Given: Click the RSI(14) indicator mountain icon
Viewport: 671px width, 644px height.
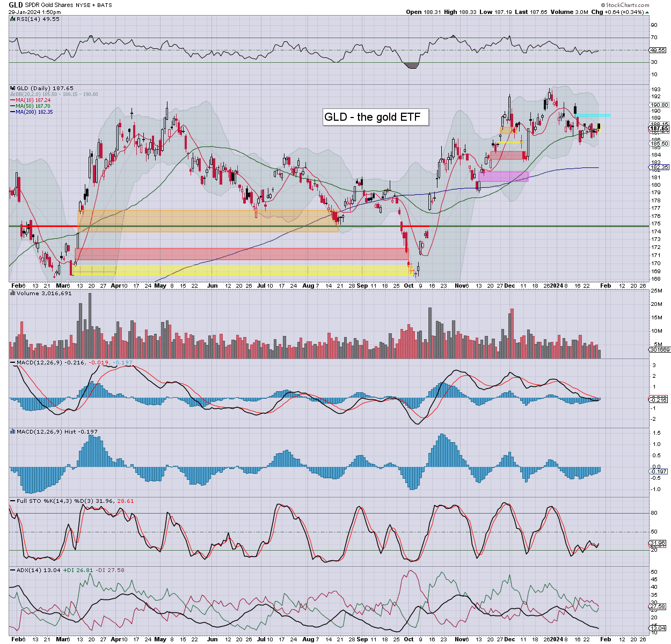Looking at the screenshot, I should tap(13, 19).
